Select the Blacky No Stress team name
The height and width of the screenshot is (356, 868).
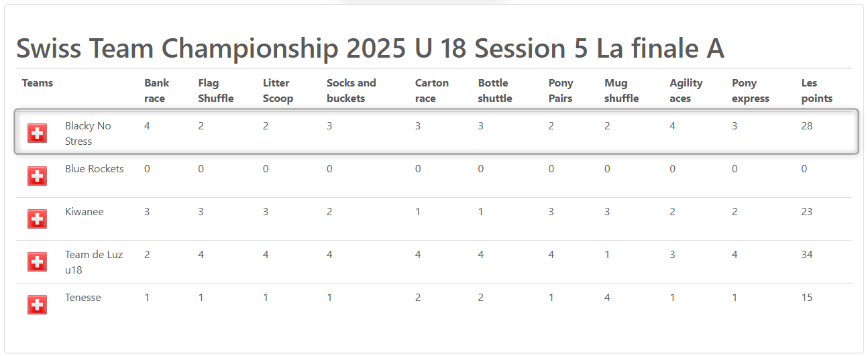click(x=88, y=133)
